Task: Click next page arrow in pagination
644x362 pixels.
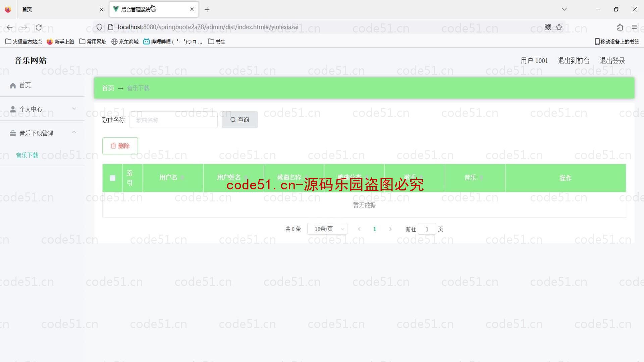Action: point(390,229)
